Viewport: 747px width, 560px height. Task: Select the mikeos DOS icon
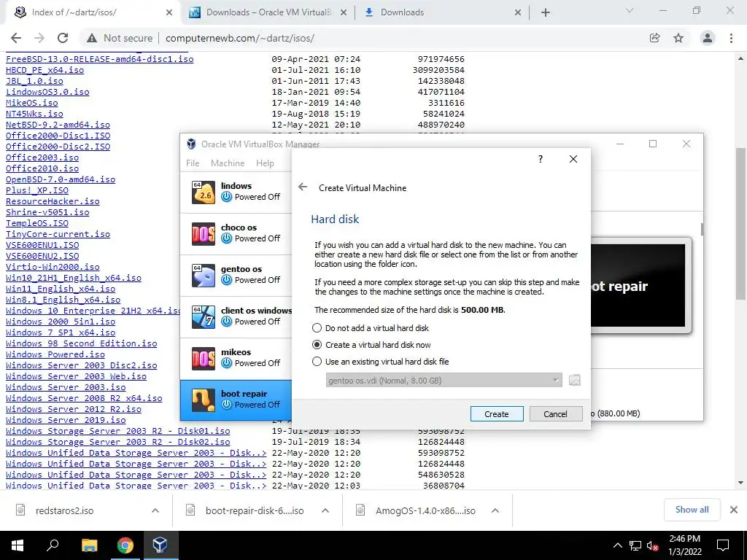204,358
